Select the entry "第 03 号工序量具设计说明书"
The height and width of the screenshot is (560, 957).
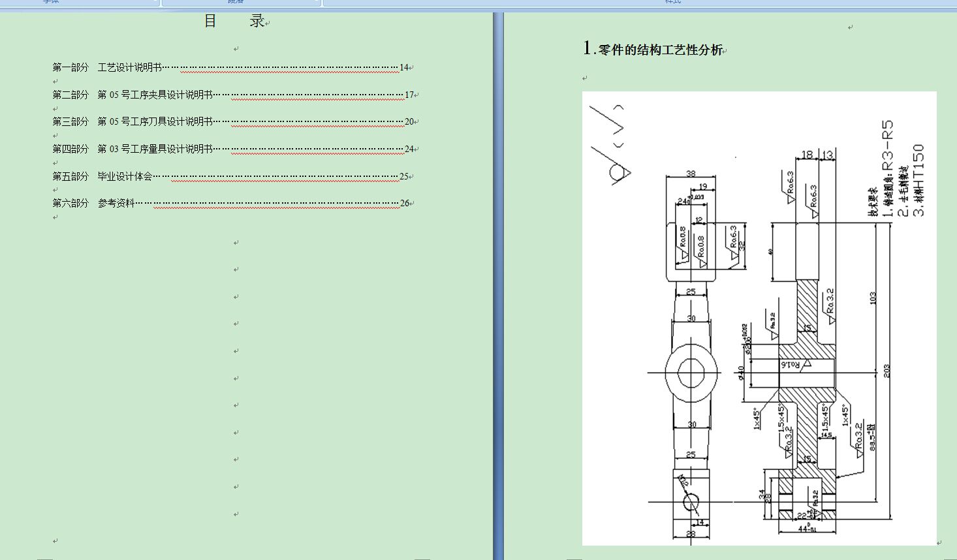pos(155,149)
